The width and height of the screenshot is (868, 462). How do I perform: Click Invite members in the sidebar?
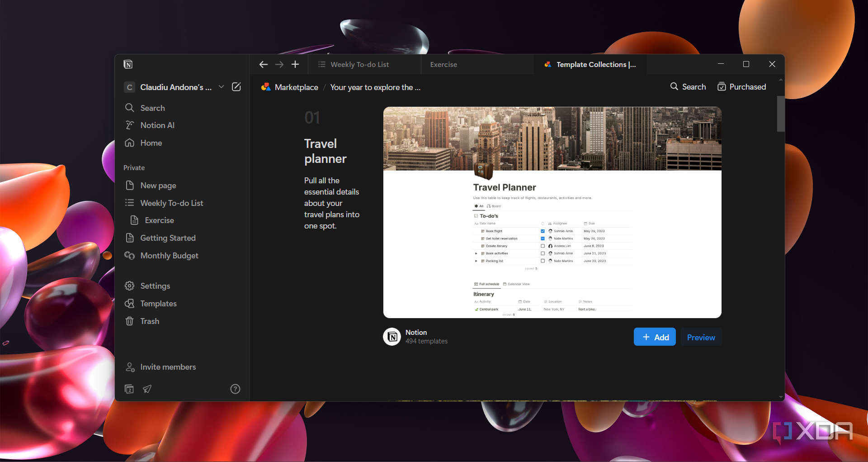click(x=182, y=367)
